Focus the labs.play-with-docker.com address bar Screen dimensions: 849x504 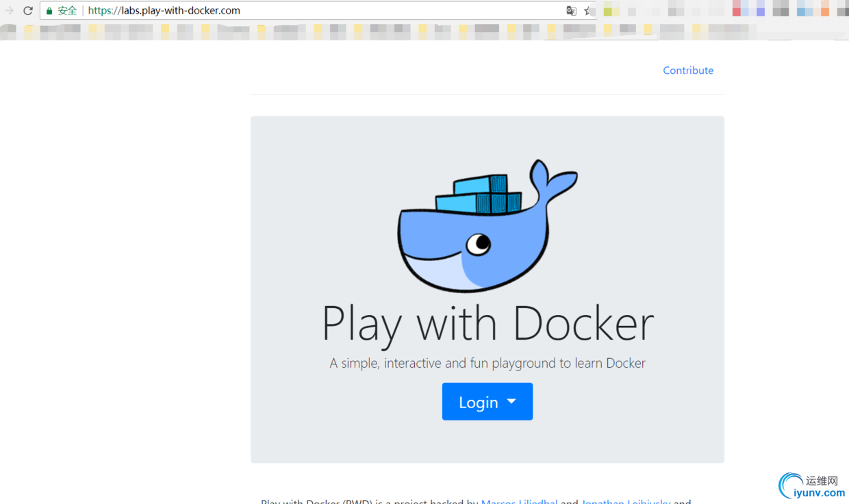318,11
